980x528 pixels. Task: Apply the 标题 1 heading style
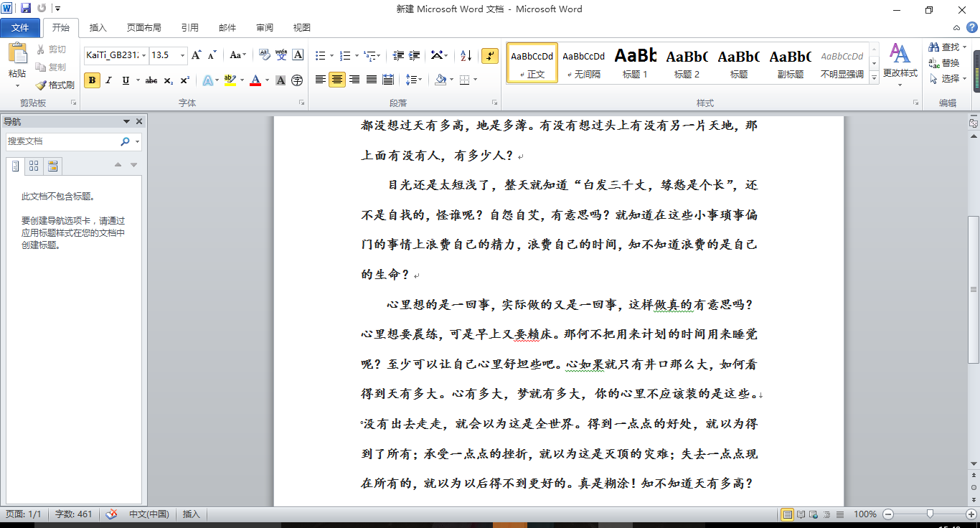coord(635,62)
